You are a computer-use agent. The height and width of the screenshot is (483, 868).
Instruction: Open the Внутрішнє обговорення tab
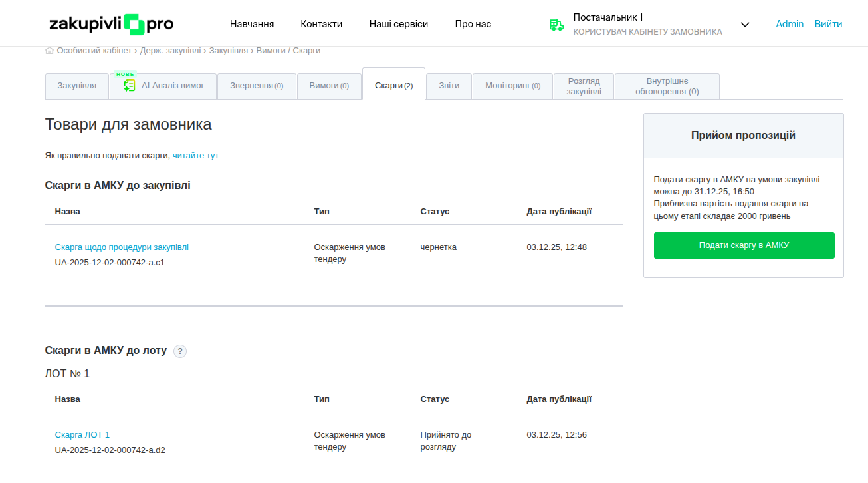click(667, 86)
